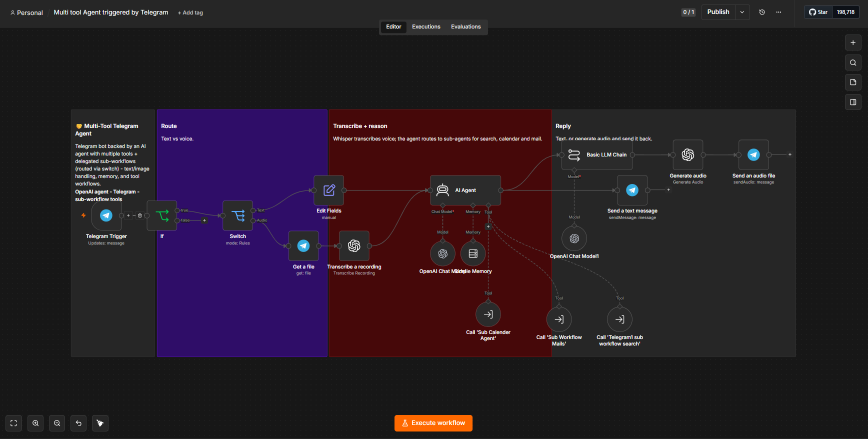868x439 pixels.
Task: Select the Get a file Telegram node
Action: tap(303, 246)
